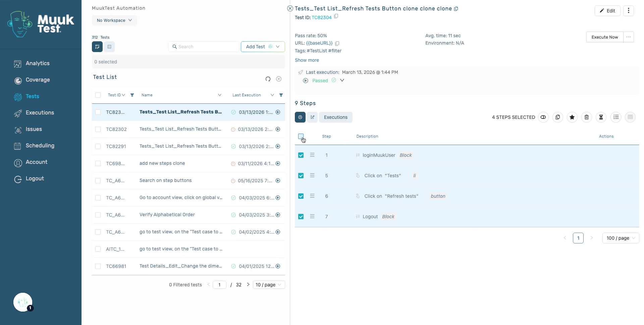This screenshot has height=325, width=644.
Task: Select the checkbox for TC82291
Action: (98, 146)
